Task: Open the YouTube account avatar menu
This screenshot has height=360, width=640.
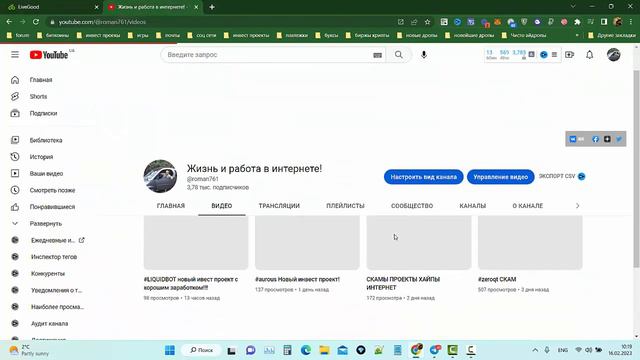Action: [x=613, y=55]
